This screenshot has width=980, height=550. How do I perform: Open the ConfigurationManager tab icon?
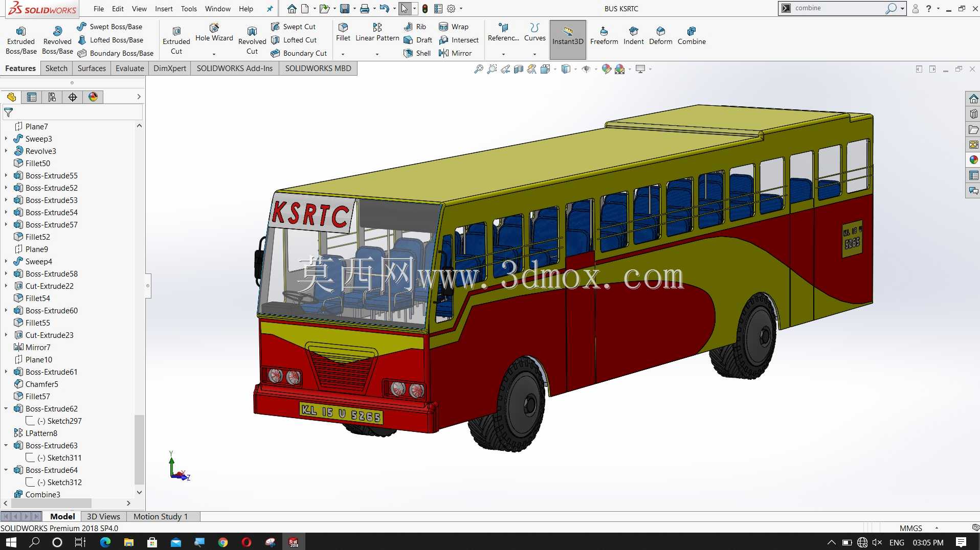[52, 97]
